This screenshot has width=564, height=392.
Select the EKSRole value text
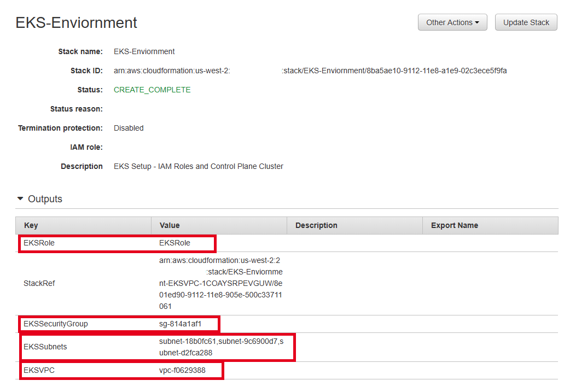click(x=175, y=243)
